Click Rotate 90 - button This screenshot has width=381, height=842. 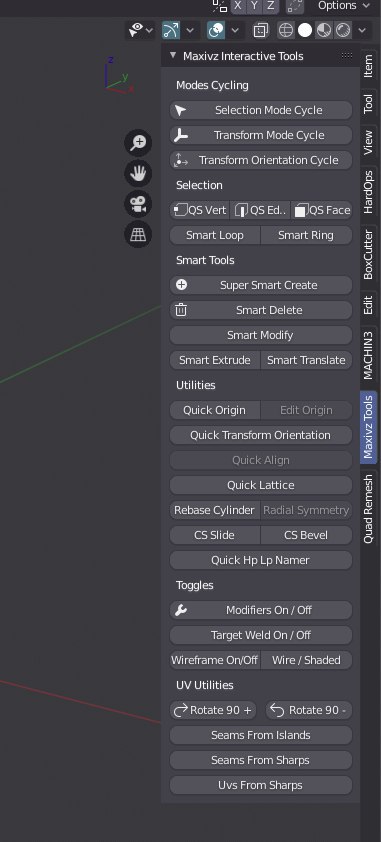[x=309, y=710]
